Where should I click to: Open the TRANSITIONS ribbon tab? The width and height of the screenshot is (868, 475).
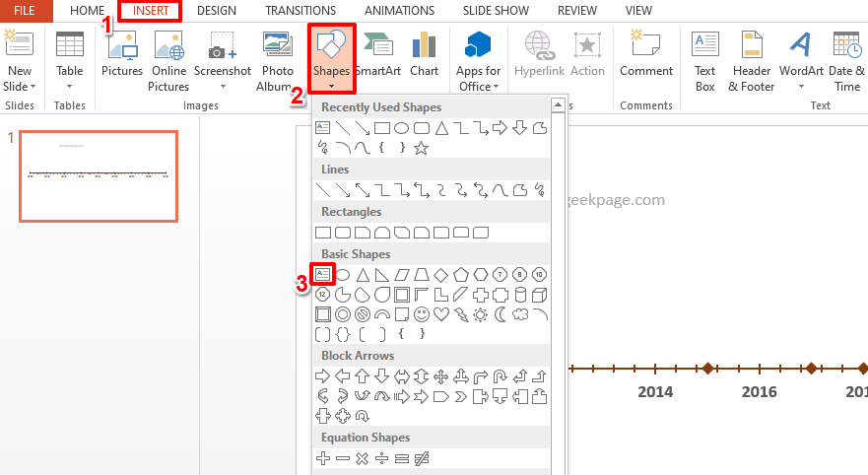300,11
